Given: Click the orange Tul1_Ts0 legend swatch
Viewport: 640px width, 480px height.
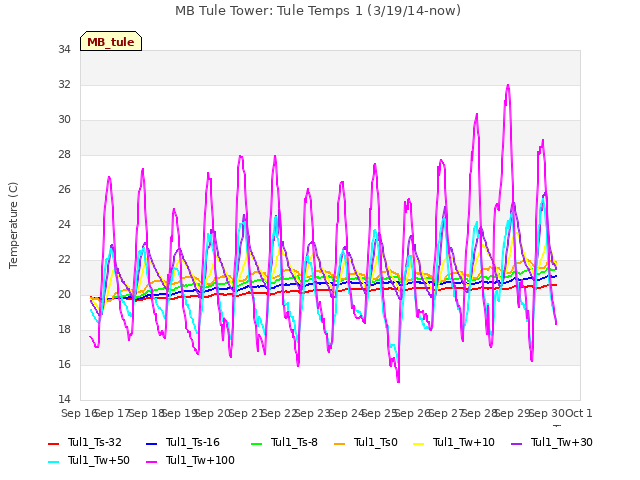Looking at the screenshot, I should coord(340,443).
